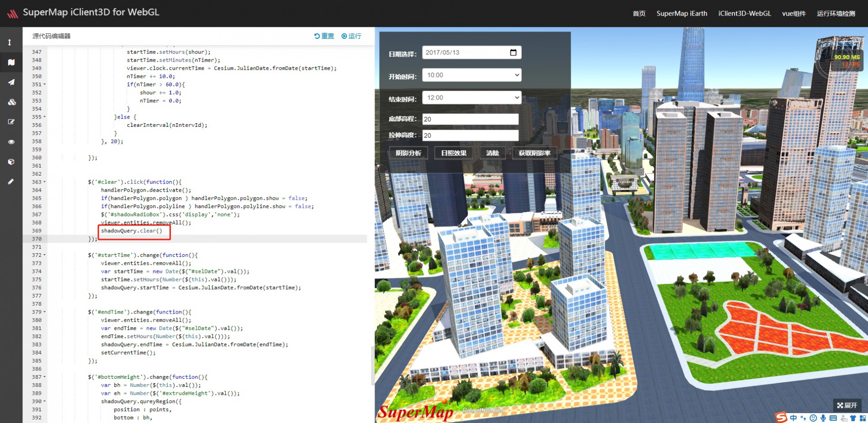Click the 获取阴影率 button
Screen dimensions: 868x423
coord(535,153)
